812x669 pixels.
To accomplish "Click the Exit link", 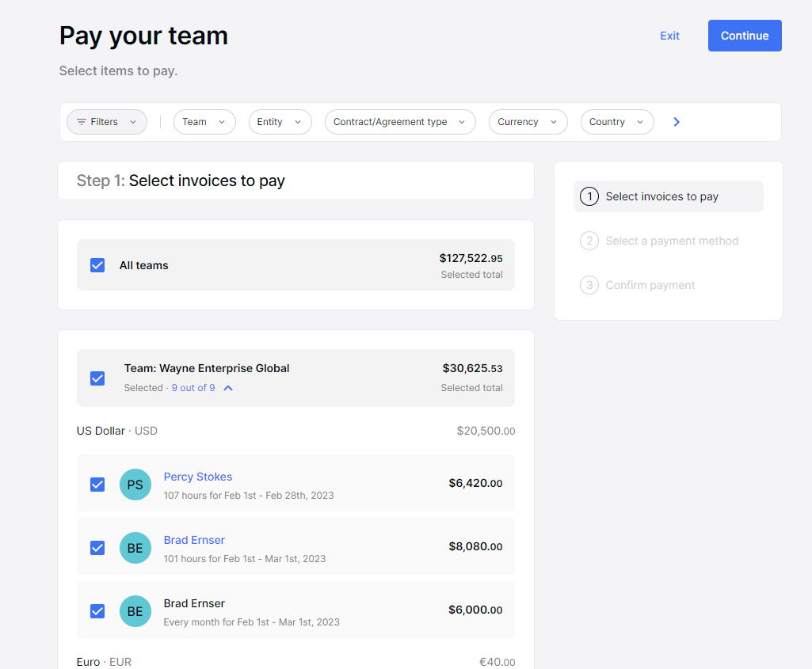I will point(669,35).
